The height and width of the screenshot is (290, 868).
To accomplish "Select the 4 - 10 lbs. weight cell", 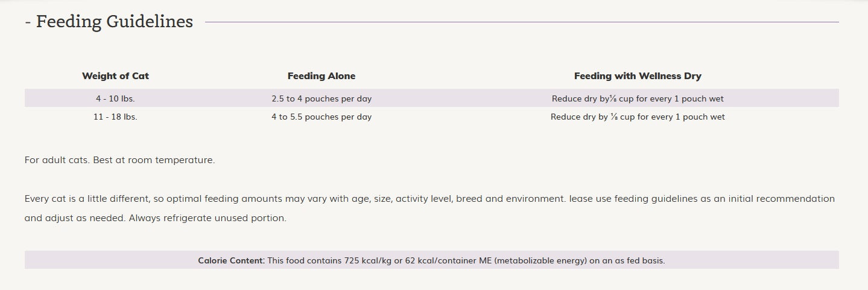I will point(115,98).
